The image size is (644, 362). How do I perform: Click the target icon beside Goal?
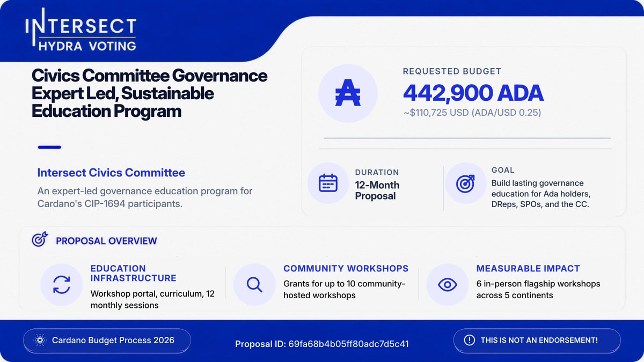(466, 183)
